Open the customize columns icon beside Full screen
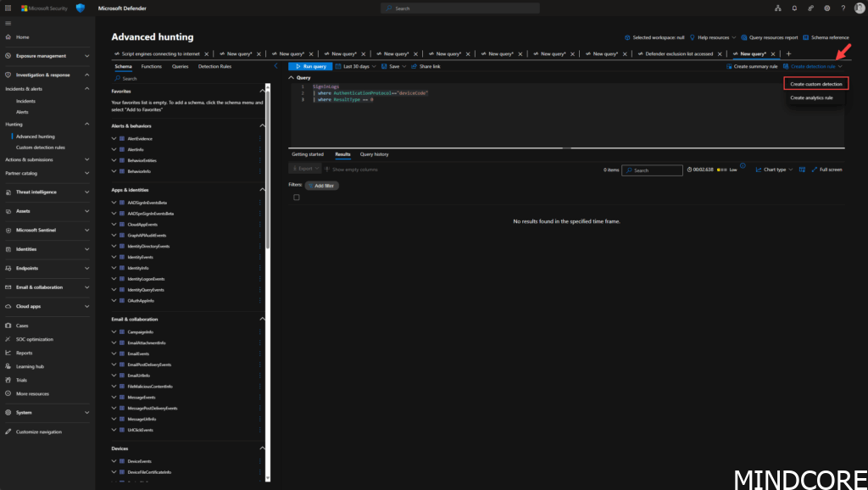The width and height of the screenshot is (868, 490). point(802,170)
